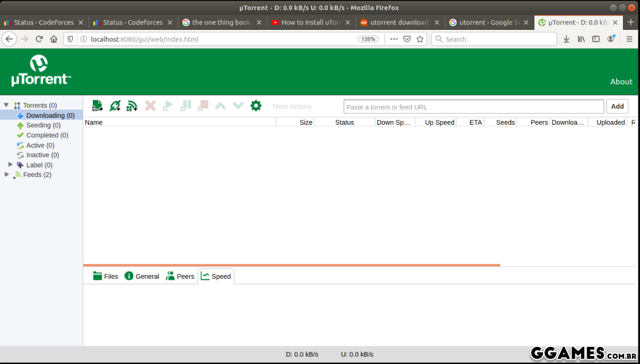Move torrent up the queue arrow
Screen dimensions: 640x364
pyautogui.click(x=220, y=106)
